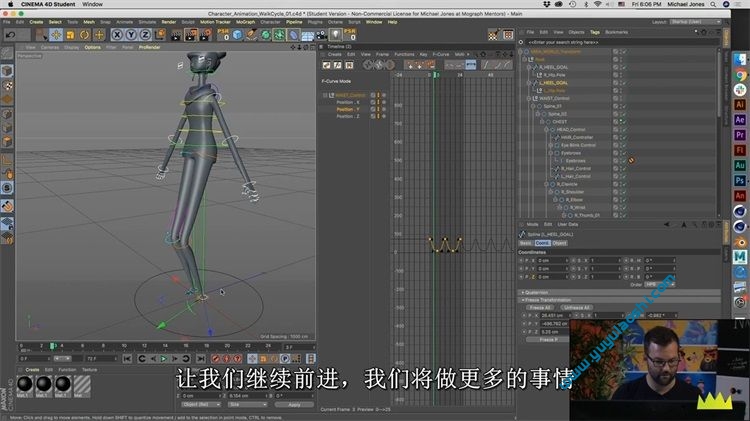Collapse the R_Clavicle tree node
This screenshot has width=750, height=421.
pos(546,184)
